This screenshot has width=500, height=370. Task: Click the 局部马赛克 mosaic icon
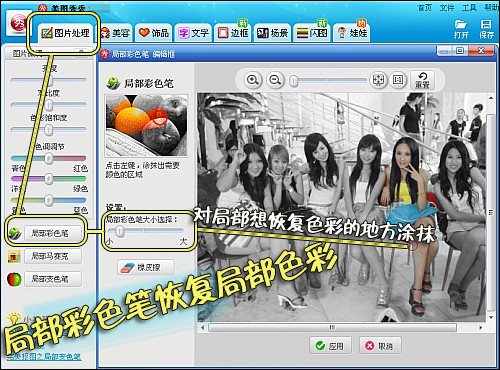pyautogui.click(x=14, y=256)
